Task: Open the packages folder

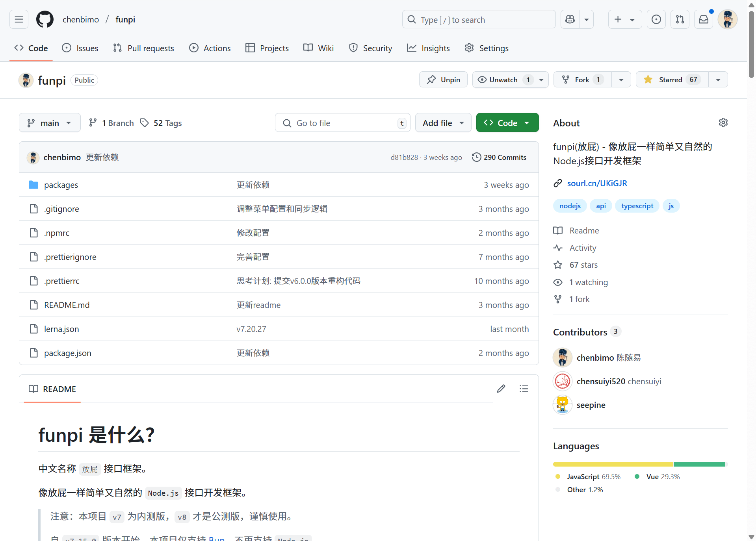Action: pyautogui.click(x=61, y=185)
